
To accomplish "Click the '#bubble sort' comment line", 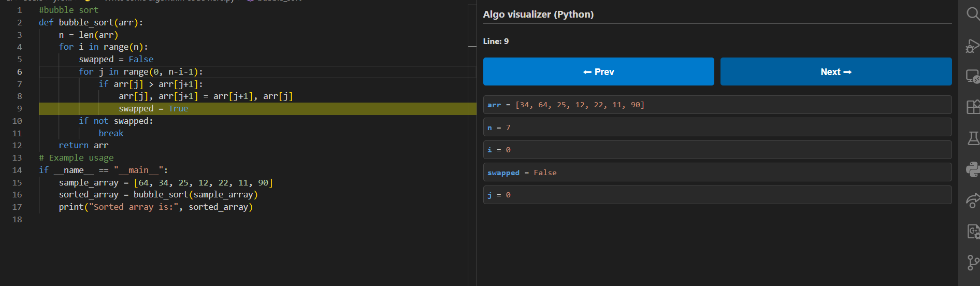I will point(68,10).
